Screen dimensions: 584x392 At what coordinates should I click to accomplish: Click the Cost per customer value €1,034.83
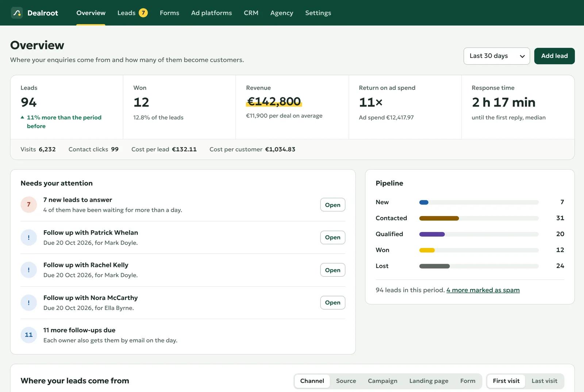click(x=280, y=149)
